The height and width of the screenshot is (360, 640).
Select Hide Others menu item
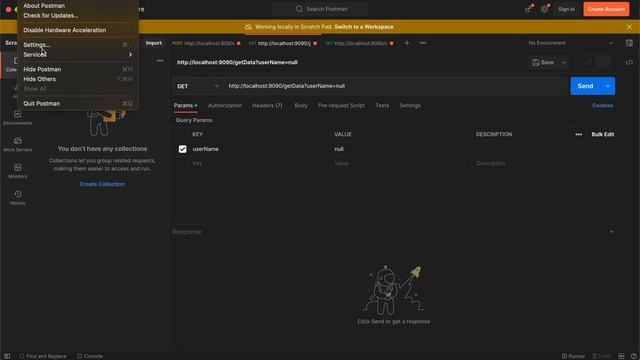40,79
